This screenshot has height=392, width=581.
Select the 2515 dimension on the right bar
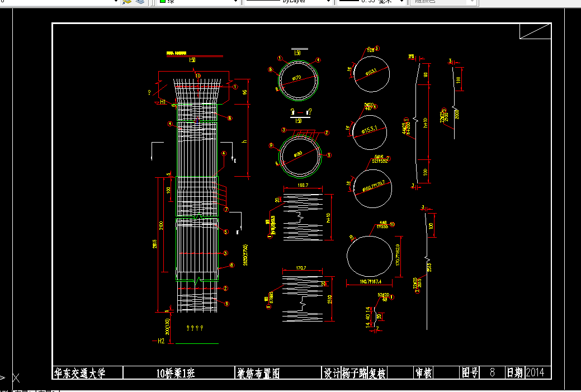(x=429, y=267)
